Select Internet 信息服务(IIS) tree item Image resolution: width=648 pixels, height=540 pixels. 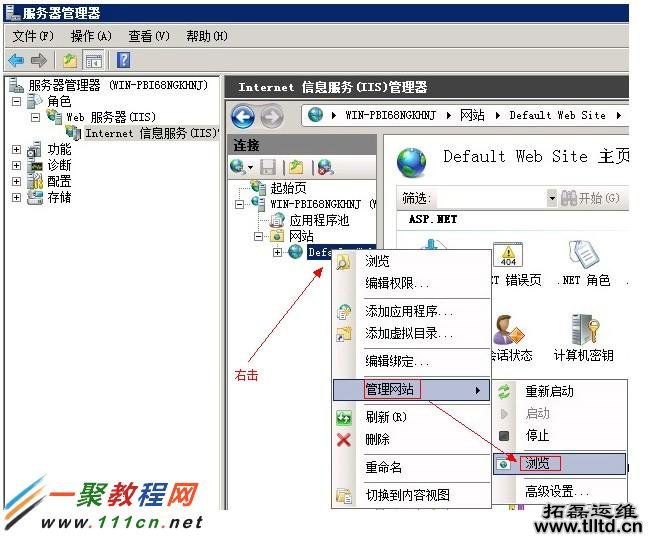[x=151, y=133]
